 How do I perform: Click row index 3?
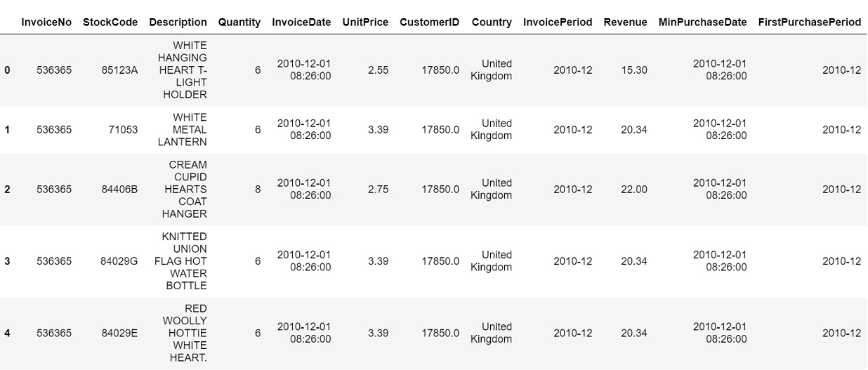click(7, 261)
